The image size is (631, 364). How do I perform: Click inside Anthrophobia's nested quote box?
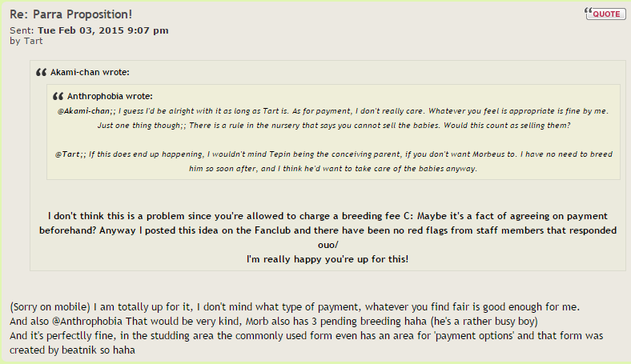click(333, 132)
